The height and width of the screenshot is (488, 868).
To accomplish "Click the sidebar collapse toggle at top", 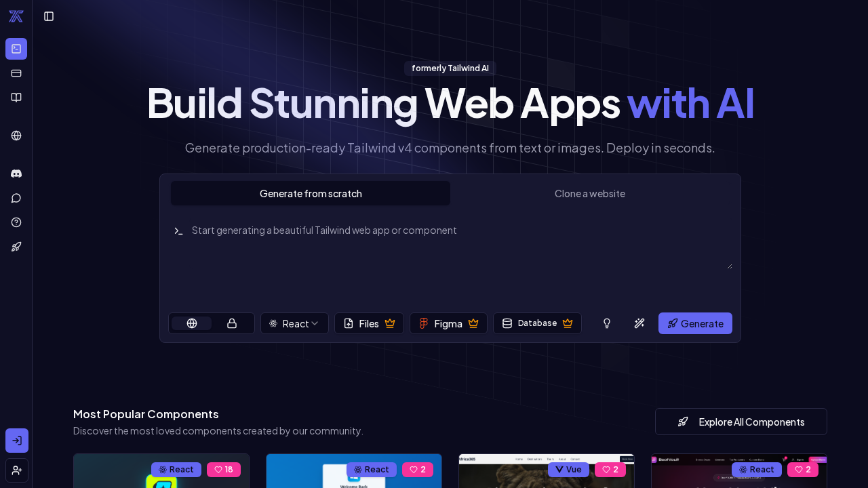I will click(x=48, y=16).
